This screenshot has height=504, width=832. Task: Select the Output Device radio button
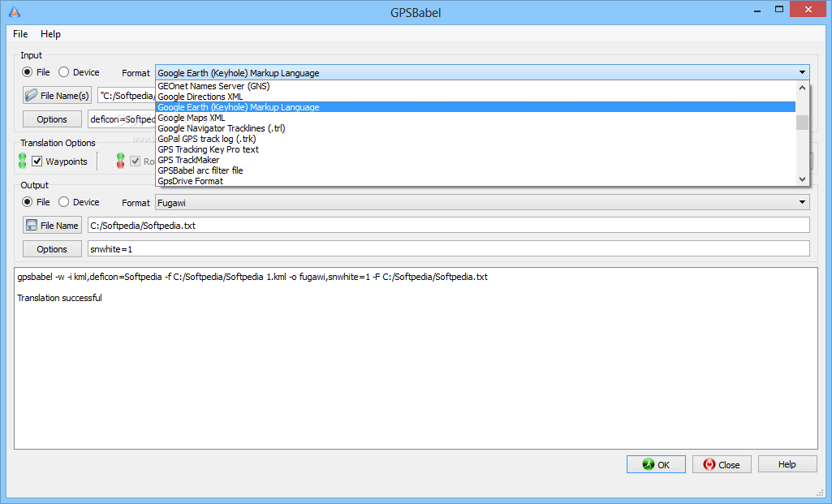pyautogui.click(x=63, y=201)
